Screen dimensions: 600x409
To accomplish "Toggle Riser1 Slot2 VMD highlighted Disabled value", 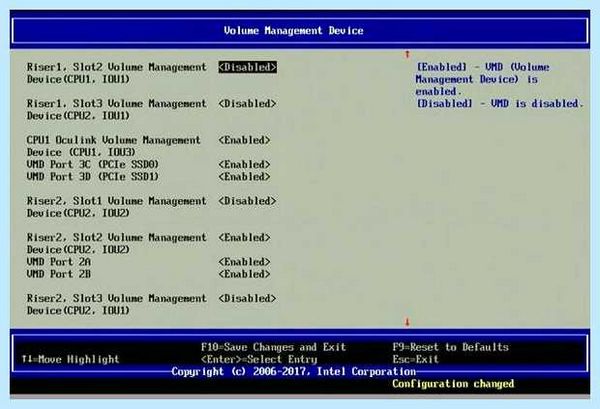I will 248,67.
